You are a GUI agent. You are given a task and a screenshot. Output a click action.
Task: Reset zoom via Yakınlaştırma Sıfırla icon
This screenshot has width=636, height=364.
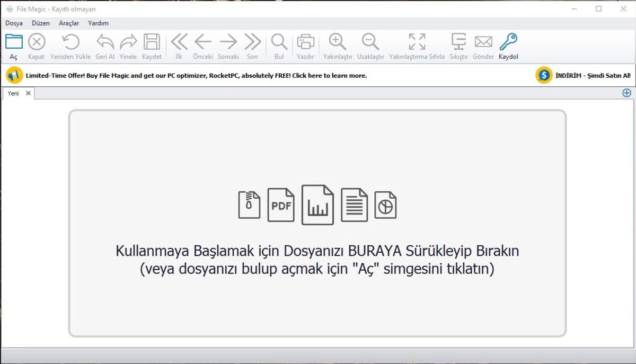418,41
